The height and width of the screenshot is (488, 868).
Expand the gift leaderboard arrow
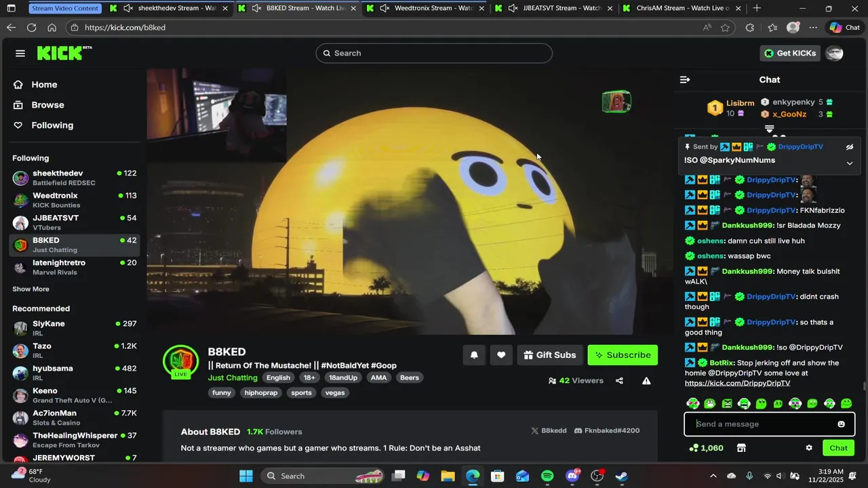point(770,128)
